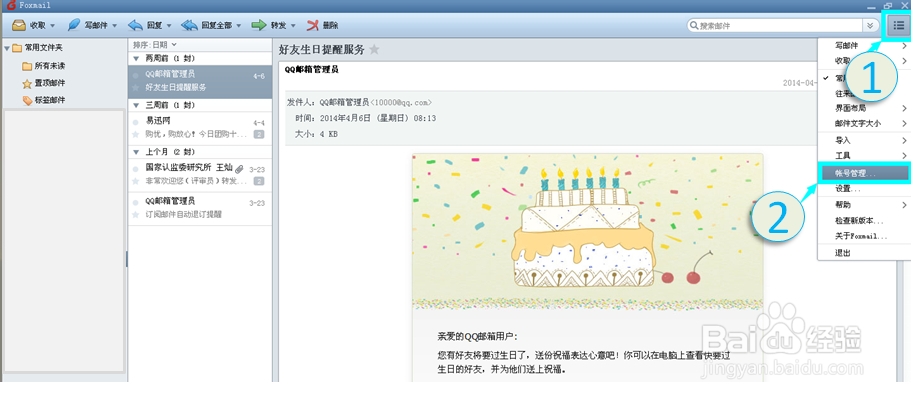Screen dimensions: 914x399
Task: Click the green Forward arrow icon
Action: 259,26
